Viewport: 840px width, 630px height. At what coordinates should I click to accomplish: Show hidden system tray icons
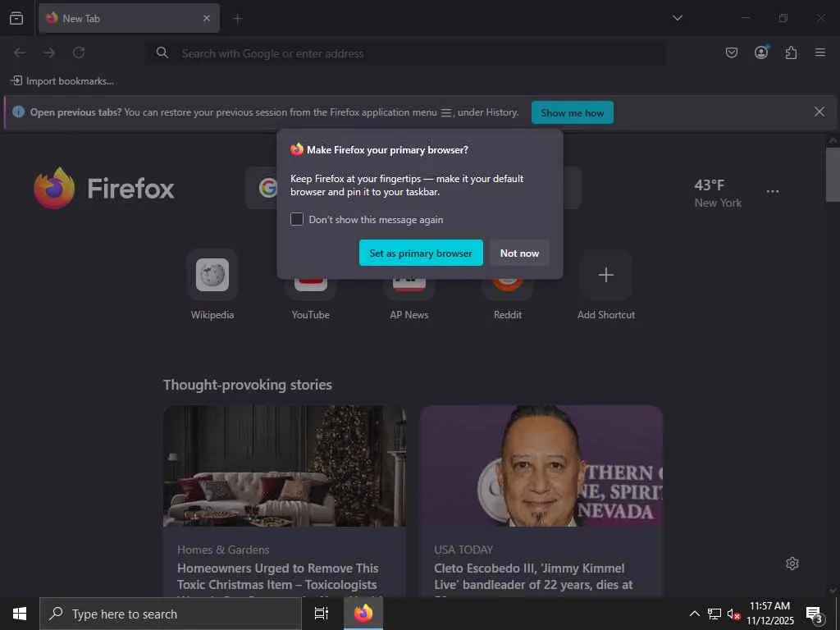[694, 614]
